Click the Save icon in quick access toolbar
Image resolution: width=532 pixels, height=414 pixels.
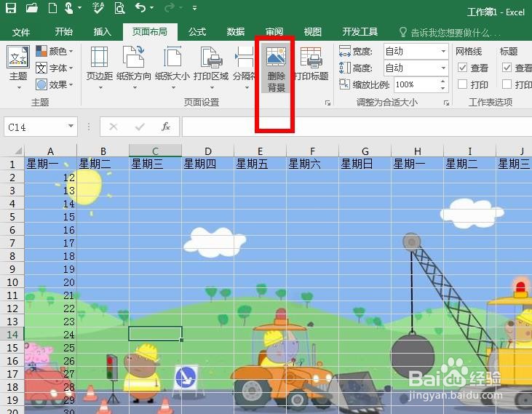click(11, 7)
